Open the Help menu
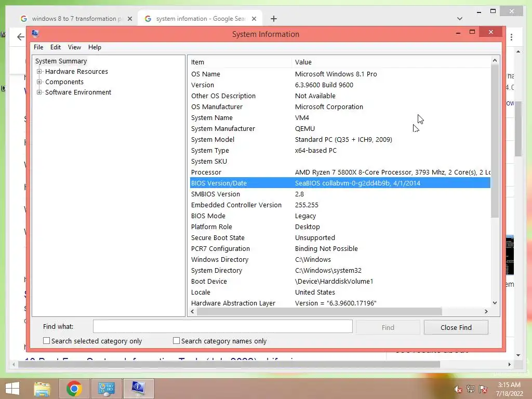Viewport: 532px width, 399px height. tap(95, 47)
